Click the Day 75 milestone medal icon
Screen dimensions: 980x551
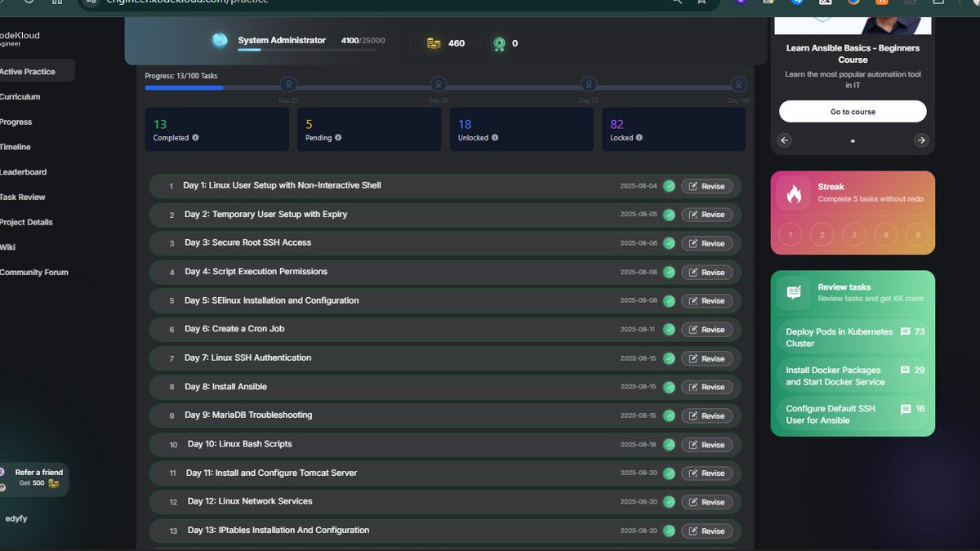588,84
